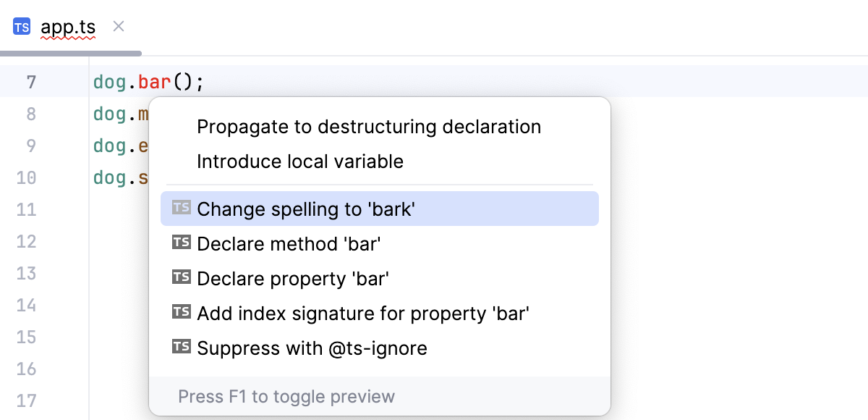Click line number 12 in the gutter

tap(27, 241)
